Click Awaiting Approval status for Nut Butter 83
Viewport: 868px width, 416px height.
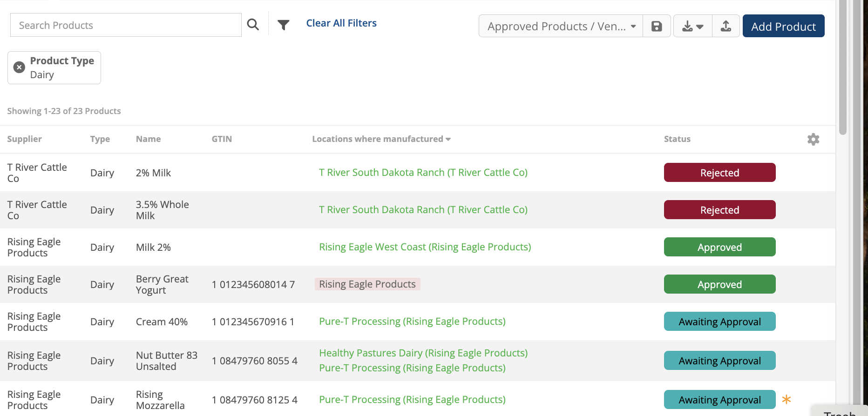(719, 361)
